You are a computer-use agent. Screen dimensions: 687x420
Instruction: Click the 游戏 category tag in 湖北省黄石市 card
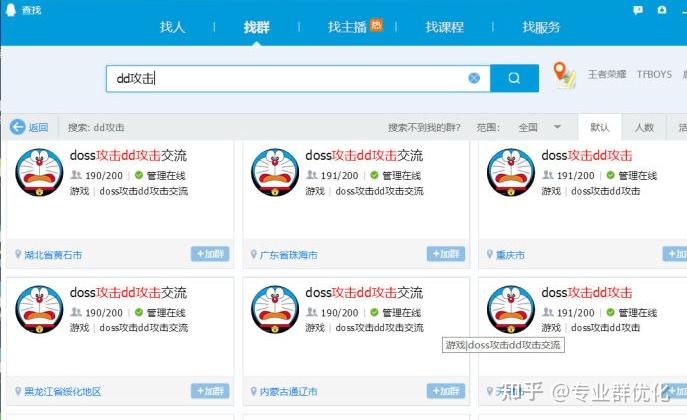[79, 191]
